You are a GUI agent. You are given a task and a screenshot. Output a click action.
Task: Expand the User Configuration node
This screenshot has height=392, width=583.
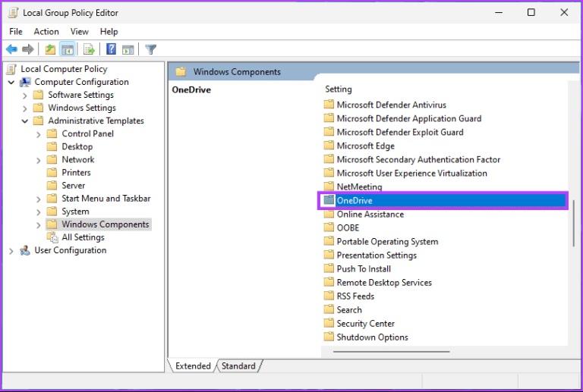11,251
